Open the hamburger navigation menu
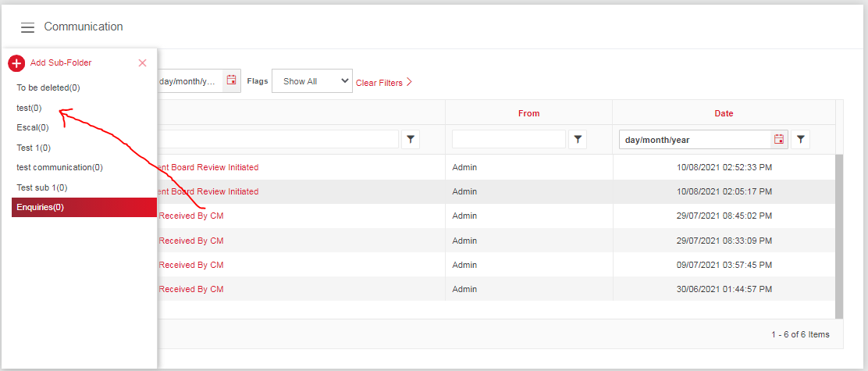868x371 pixels. pos(27,27)
